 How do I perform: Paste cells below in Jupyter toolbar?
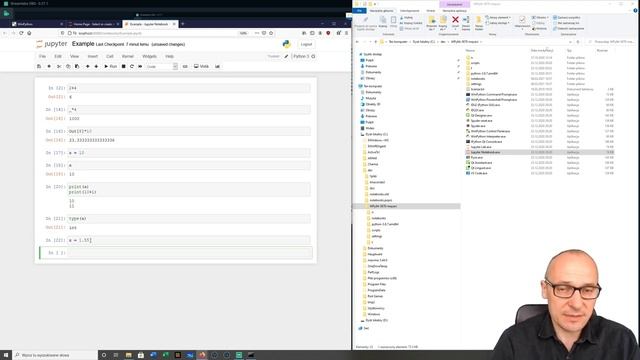click(77, 66)
